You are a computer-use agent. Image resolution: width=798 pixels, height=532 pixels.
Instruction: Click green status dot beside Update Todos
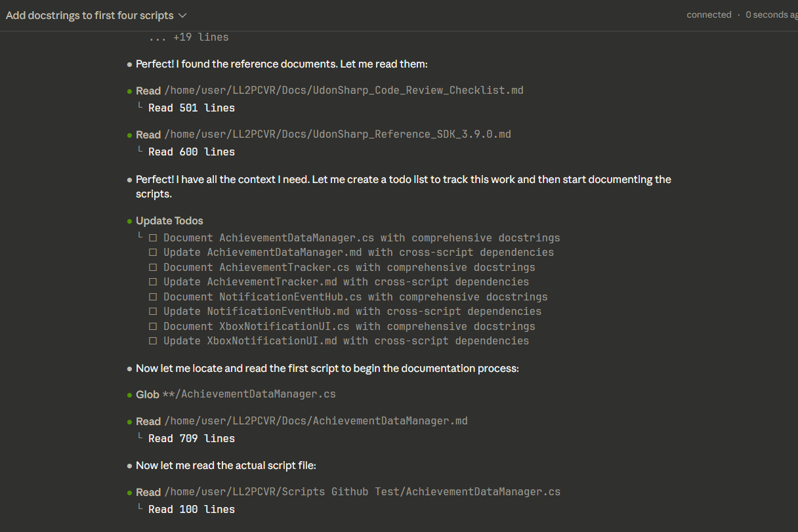point(130,221)
